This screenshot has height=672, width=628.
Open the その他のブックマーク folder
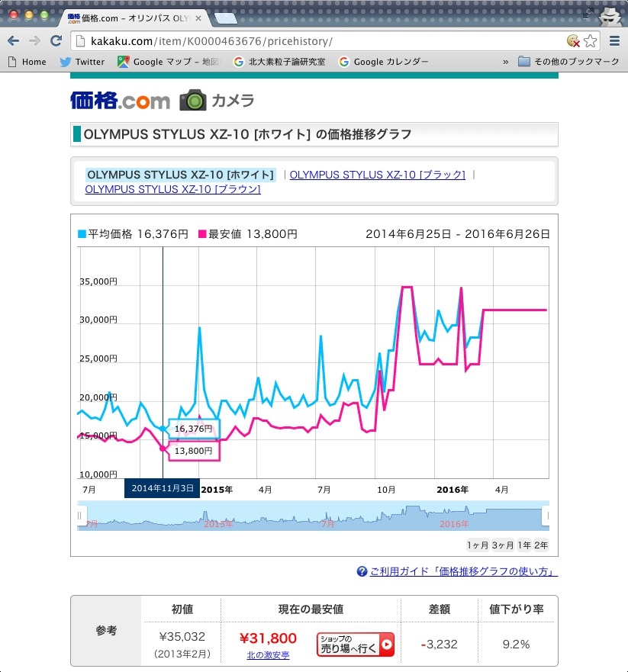568,62
